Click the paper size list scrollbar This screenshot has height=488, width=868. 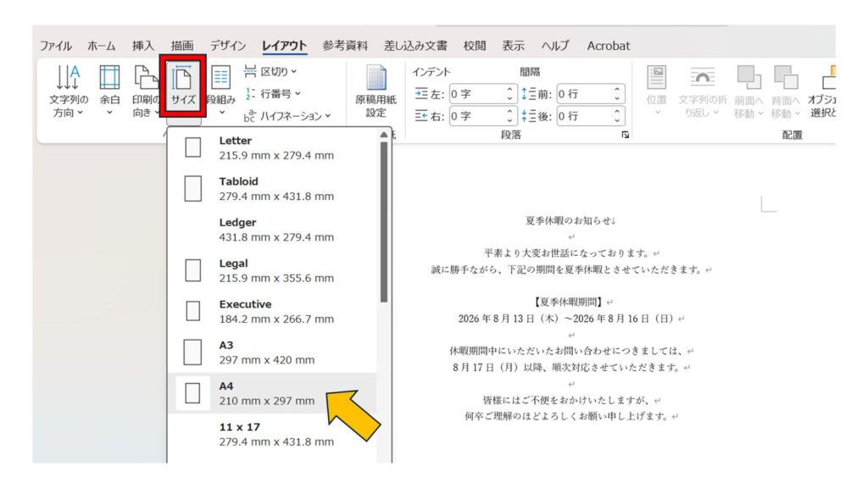384,220
